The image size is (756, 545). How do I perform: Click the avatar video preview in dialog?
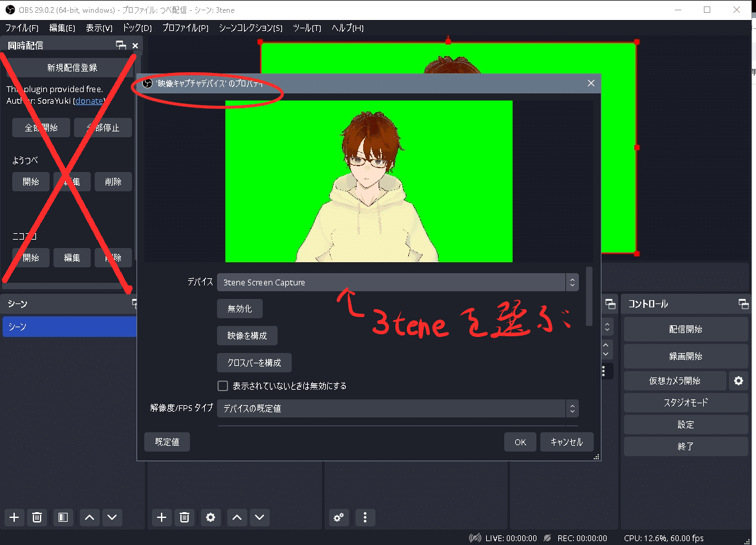coord(369,182)
